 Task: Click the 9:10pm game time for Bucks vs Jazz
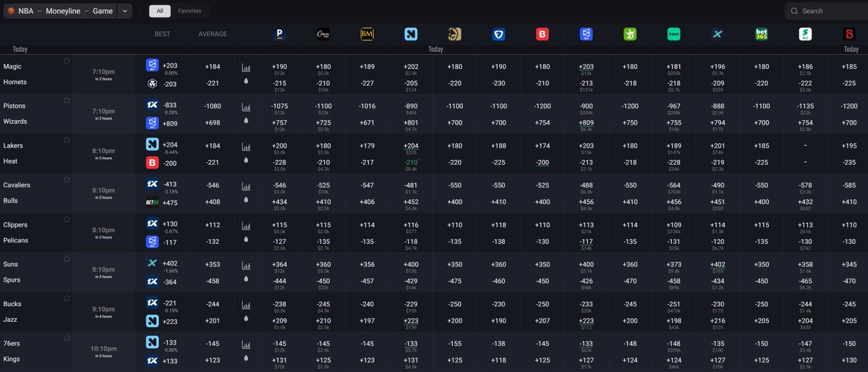[103, 309]
